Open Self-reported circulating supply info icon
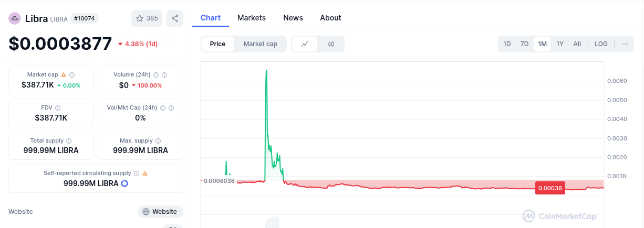The height and width of the screenshot is (228, 644). pyautogui.click(x=137, y=173)
